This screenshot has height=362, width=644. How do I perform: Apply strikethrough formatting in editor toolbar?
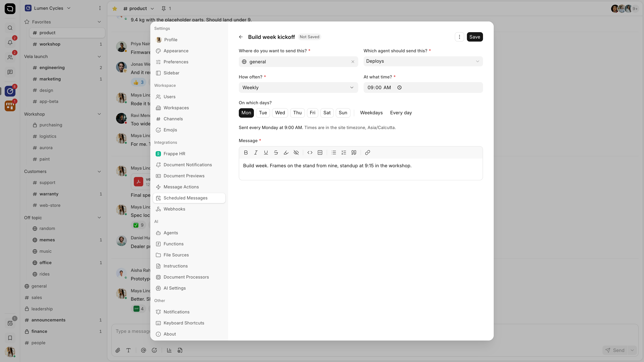[276, 152]
